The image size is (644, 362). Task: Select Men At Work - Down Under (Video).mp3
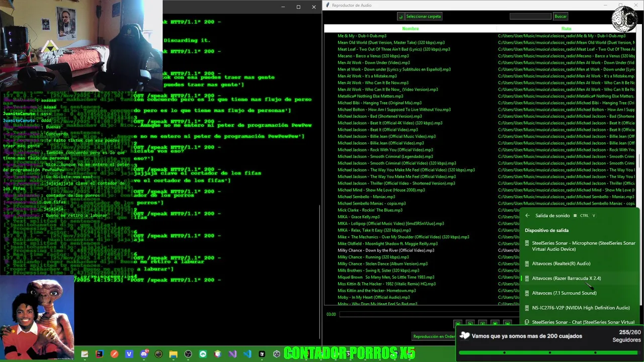(374, 62)
